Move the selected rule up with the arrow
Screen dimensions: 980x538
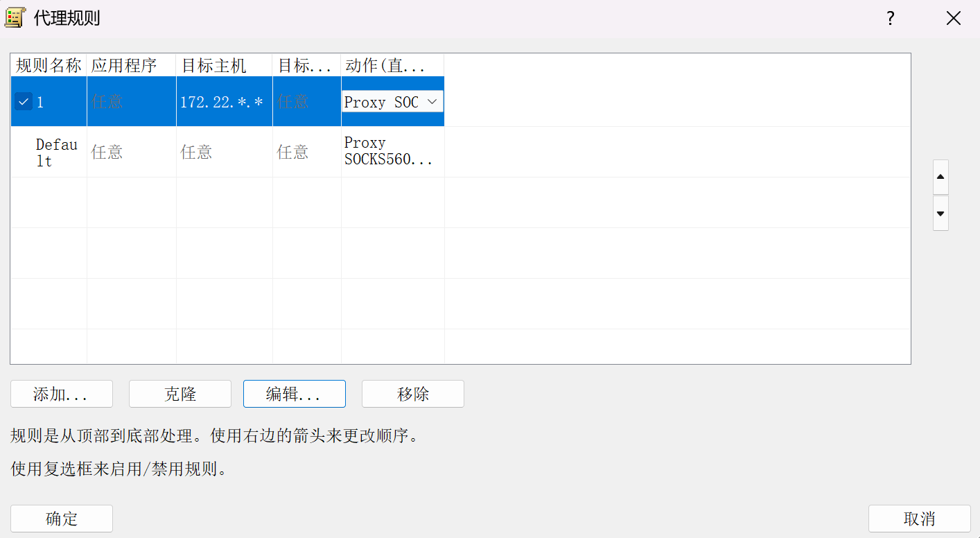(x=940, y=177)
